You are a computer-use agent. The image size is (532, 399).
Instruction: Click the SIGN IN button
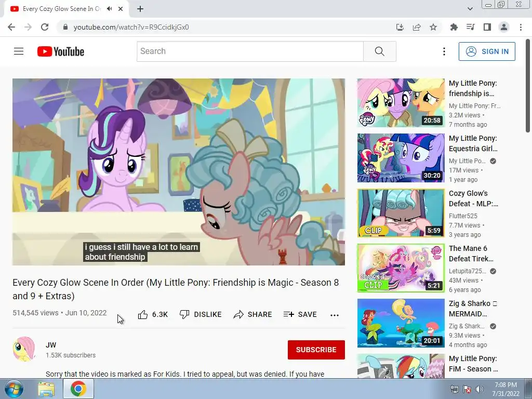point(487,51)
